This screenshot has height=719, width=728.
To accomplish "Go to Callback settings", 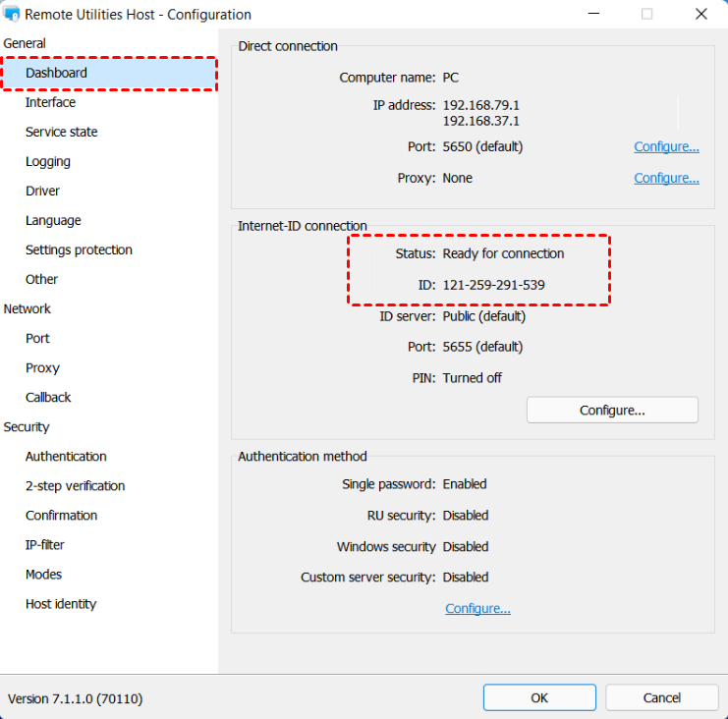I will [48, 397].
